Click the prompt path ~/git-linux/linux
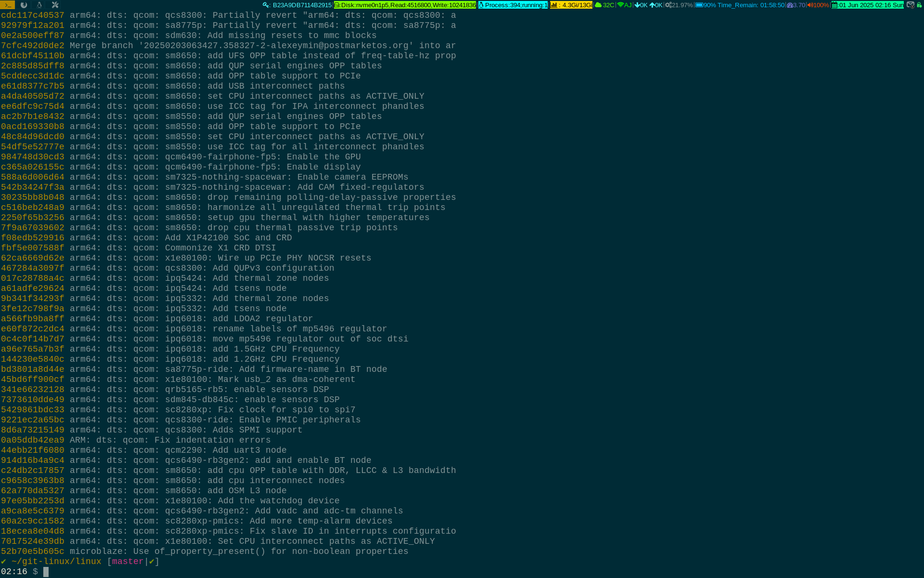This screenshot has width=924, height=578. [x=56, y=562]
